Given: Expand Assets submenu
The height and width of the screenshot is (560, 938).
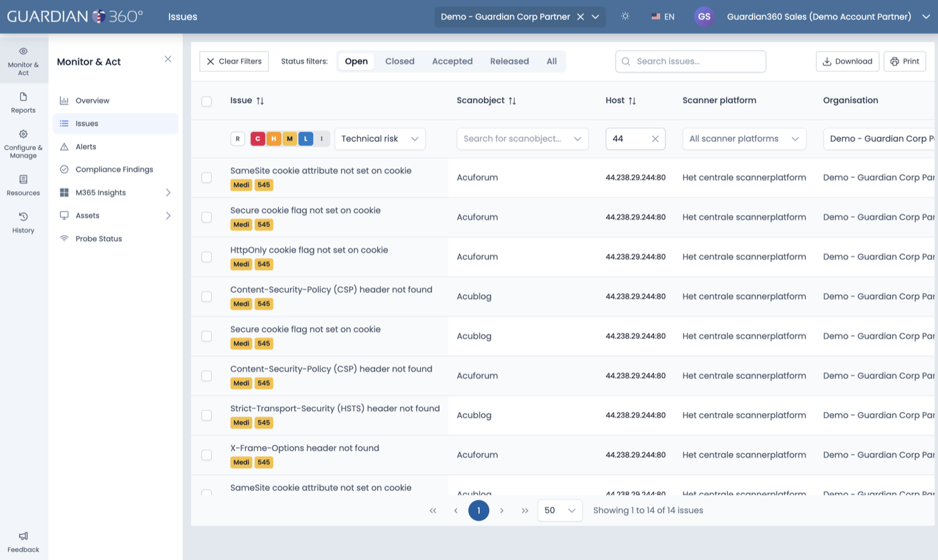Looking at the screenshot, I should coord(168,216).
